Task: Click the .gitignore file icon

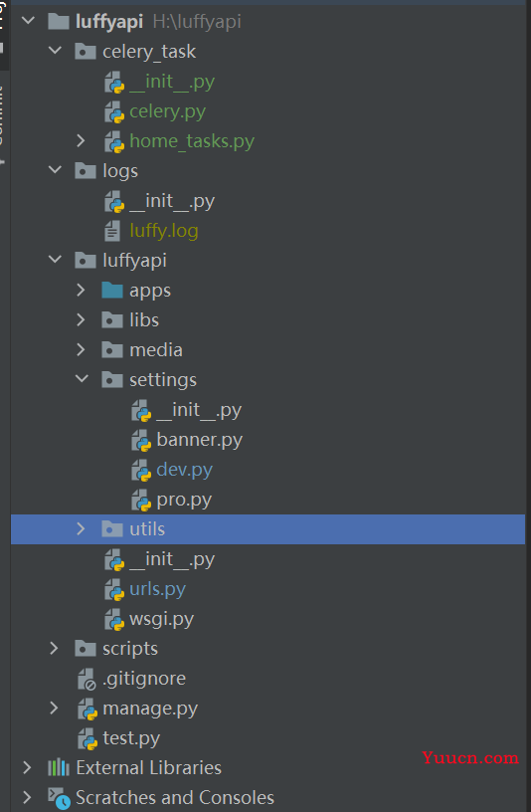Action: (x=87, y=679)
